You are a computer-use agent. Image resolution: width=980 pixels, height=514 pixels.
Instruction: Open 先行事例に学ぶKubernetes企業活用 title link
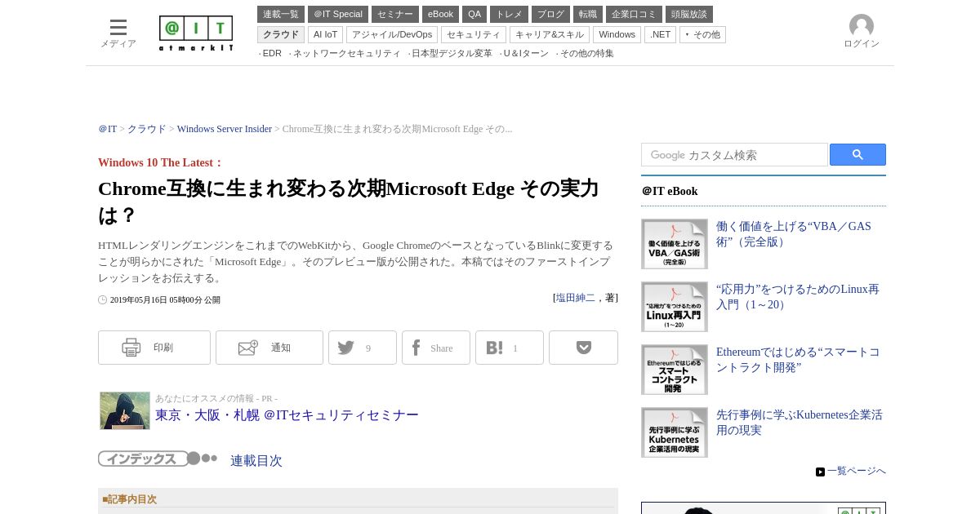point(800,423)
